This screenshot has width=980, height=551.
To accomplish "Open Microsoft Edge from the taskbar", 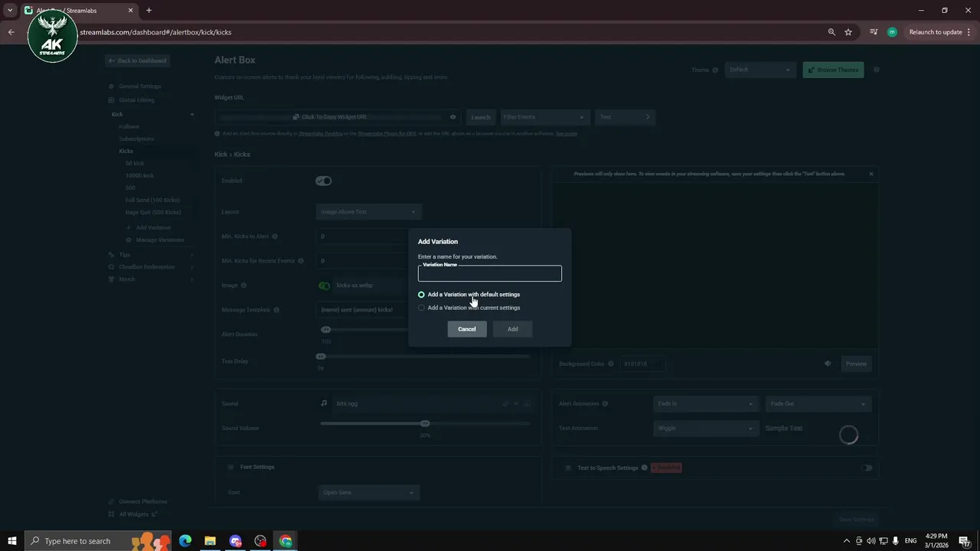I will tap(185, 541).
